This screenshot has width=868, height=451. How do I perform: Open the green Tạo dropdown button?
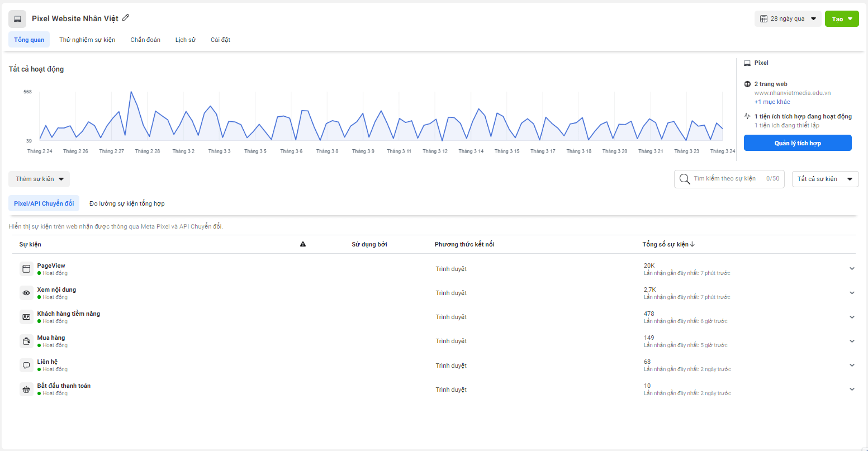pos(842,19)
